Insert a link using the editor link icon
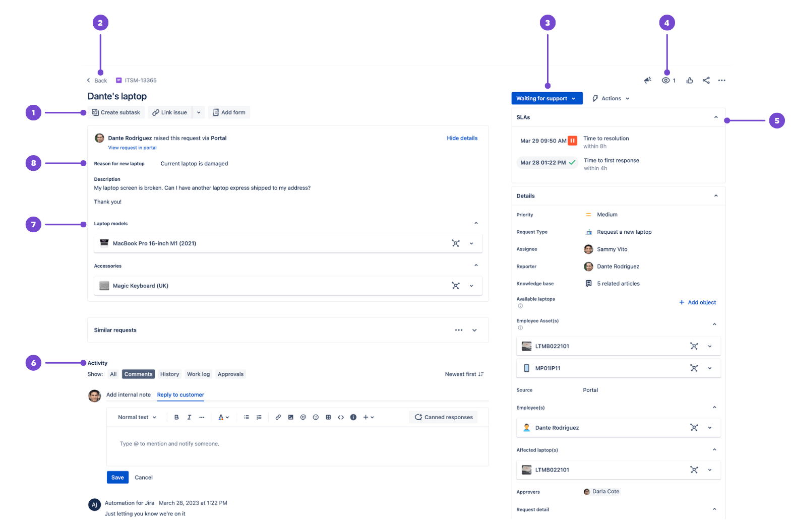Image resolution: width=792 pixels, height=532 pixels. (x=278, y=417)
